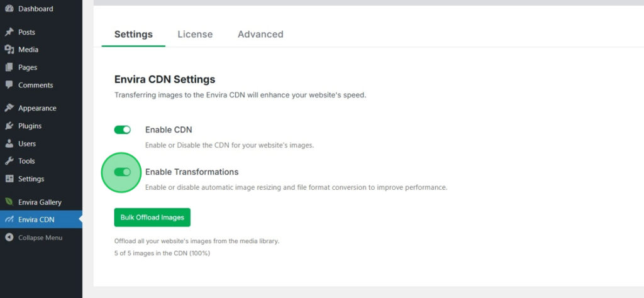Open Media menu label
Viewport: 644px width, 298px height.
pos(28,50)
